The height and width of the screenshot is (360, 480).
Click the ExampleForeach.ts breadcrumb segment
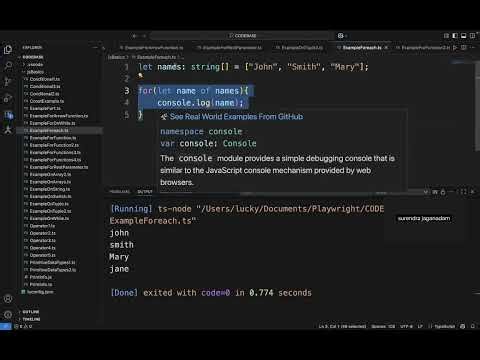[x=156, y=57]
